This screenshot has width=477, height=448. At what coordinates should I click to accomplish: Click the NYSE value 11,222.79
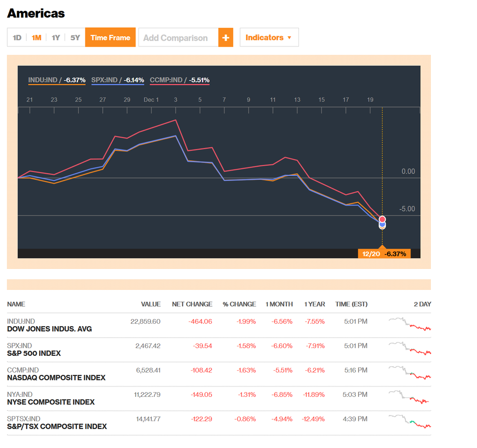point(147,395)
